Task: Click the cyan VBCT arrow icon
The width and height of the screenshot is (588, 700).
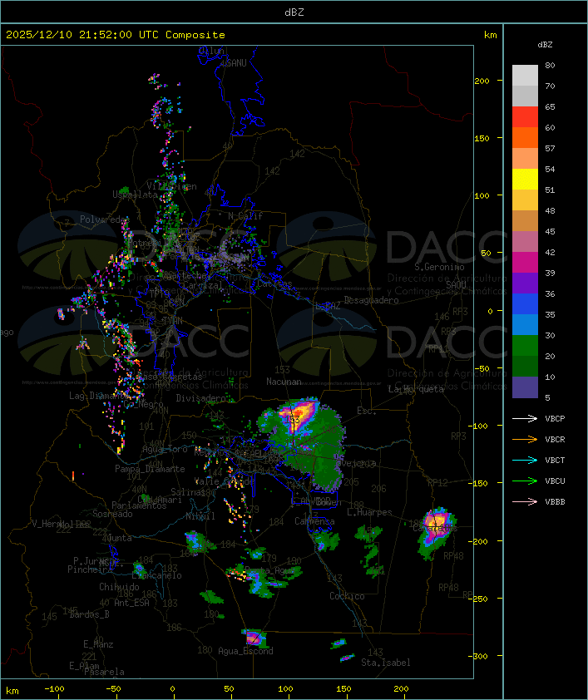Action: point(525,460)
